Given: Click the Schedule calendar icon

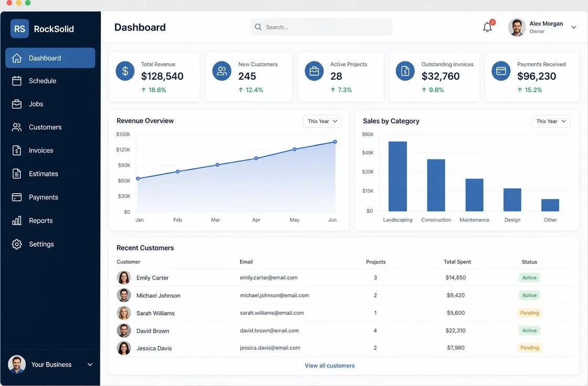Looking at the screenshot, I should [x=16, y=81].
